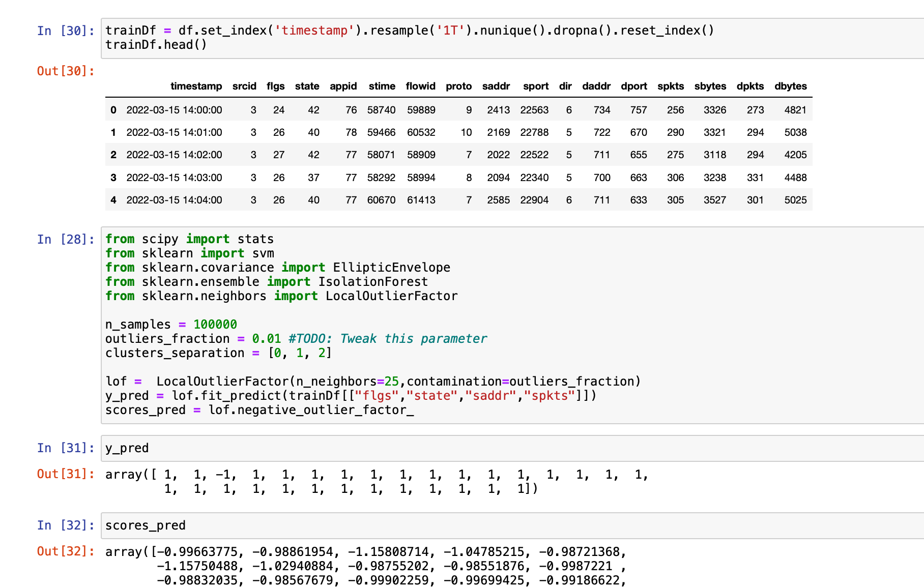
Task: Click the timestamp column header
Action: click(x=196, y=86)
